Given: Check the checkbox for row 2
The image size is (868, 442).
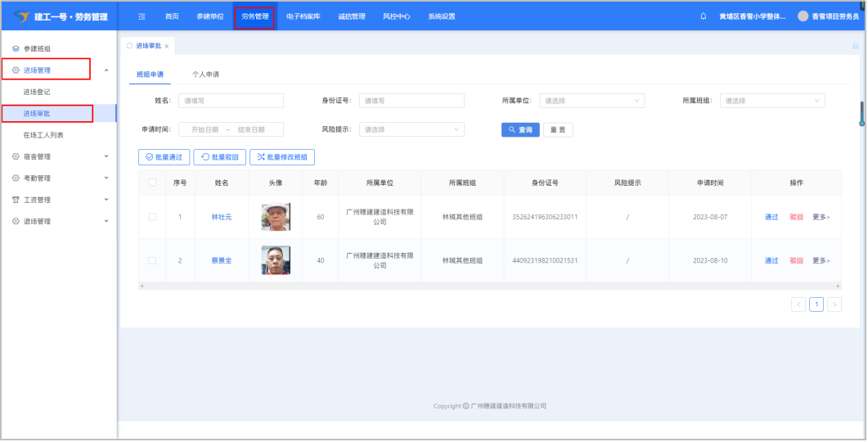Looking at the screenshot, I should click(152, 260).
